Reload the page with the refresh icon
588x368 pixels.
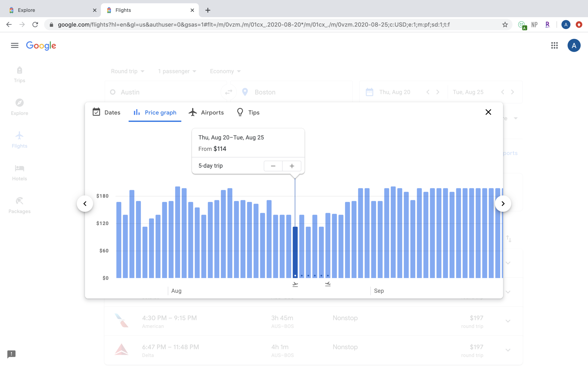(35, 24)
